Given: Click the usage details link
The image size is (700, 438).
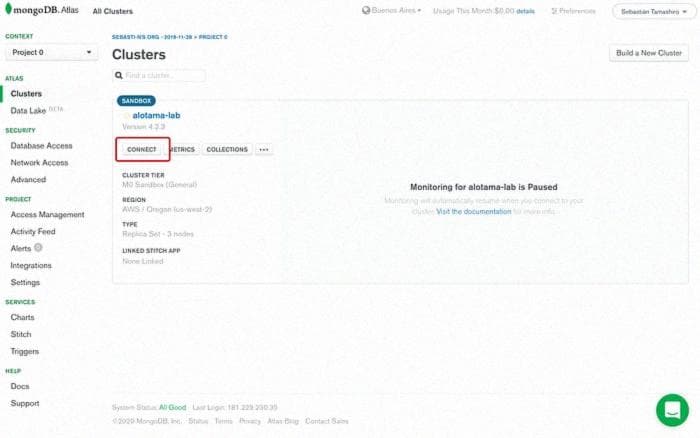Looking at the screenshot, I should coord(525,11).
